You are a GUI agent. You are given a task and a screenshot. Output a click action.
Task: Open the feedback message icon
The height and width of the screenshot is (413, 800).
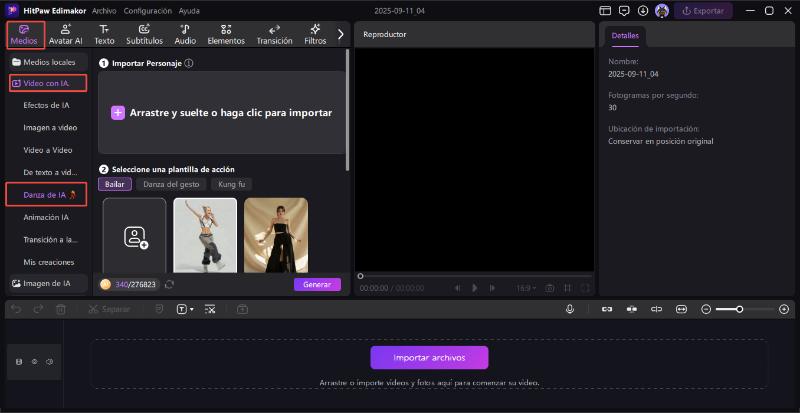coord(624,11)
